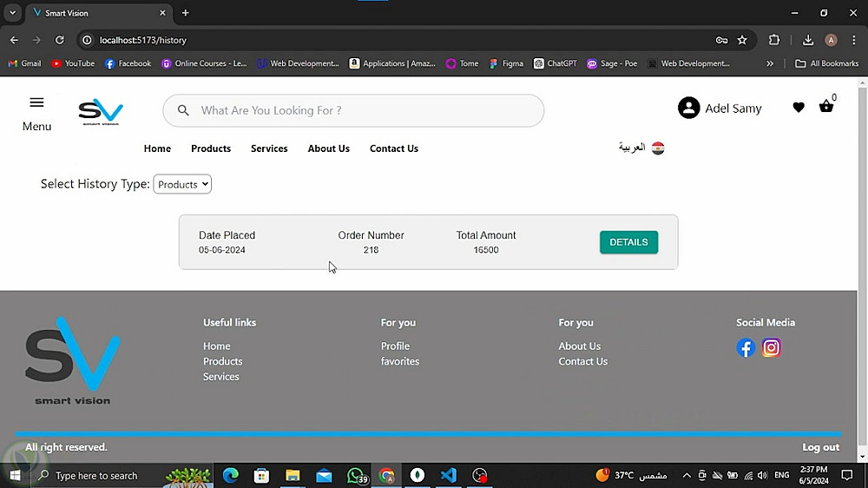Viewport: 868px width, 488px height.
Task: Open the hamburger Menu icon
Action: pyautogui.click(x=36, y=102)
